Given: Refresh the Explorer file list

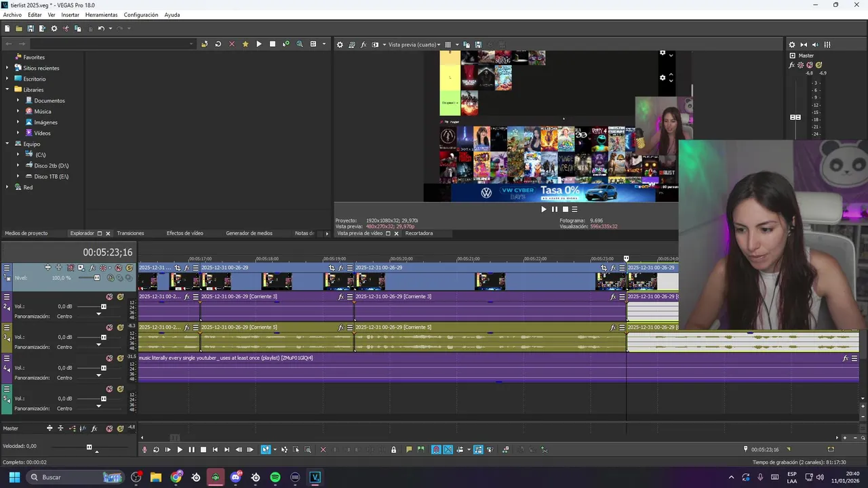Looking at the screenshot, I should point(218,44).
